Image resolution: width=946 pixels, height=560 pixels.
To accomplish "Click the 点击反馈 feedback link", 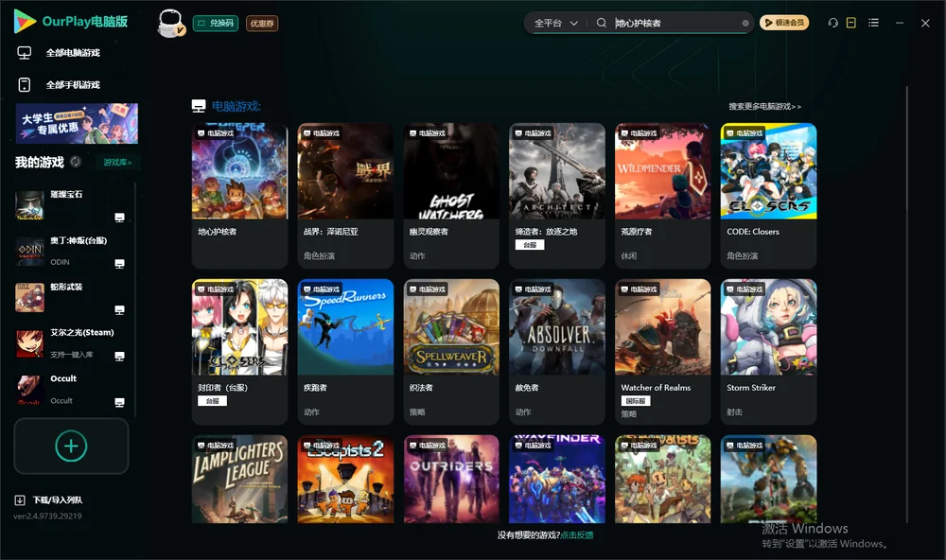I will (577, 535).
